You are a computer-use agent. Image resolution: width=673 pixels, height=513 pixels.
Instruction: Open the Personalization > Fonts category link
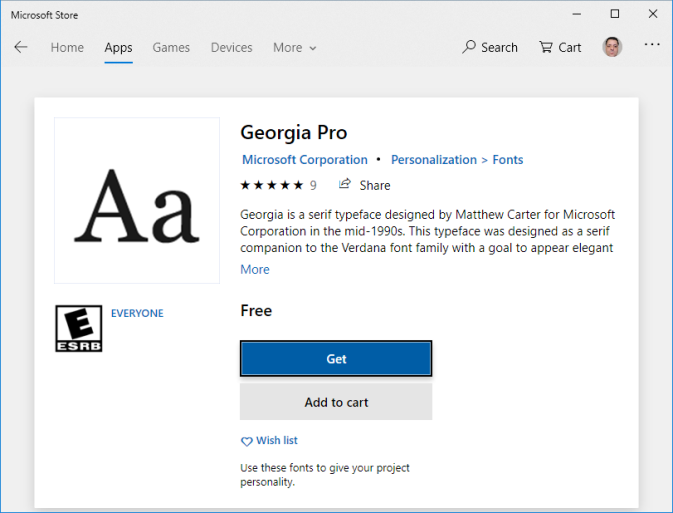click(x=457, y=160)
